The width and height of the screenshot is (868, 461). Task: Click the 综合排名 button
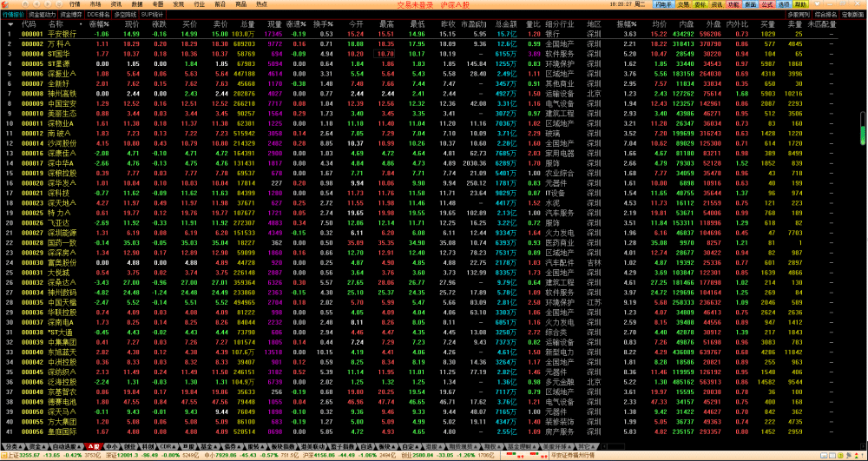pyautogui.click(x=825, y=14)
